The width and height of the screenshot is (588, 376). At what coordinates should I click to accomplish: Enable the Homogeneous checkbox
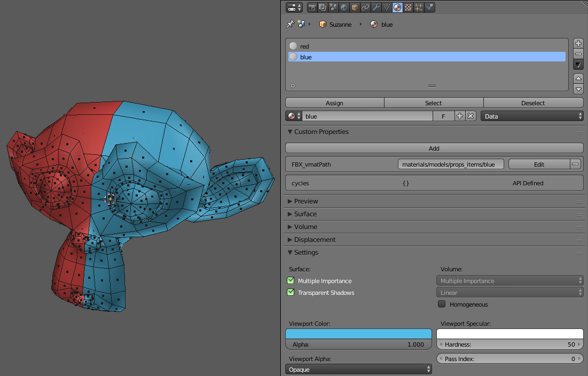[x=442, y=304]
